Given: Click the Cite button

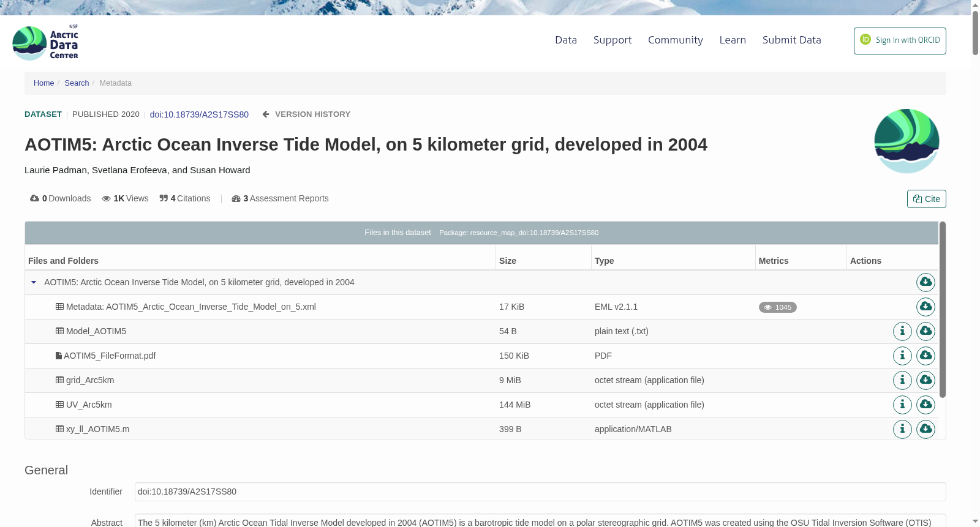Looking at the screenshot, I should (x=926, y=199).
